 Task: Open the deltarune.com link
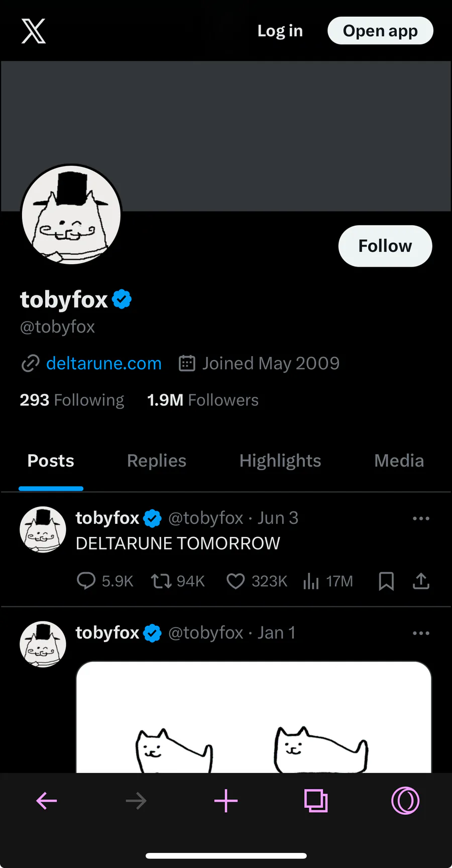(104, 363)
